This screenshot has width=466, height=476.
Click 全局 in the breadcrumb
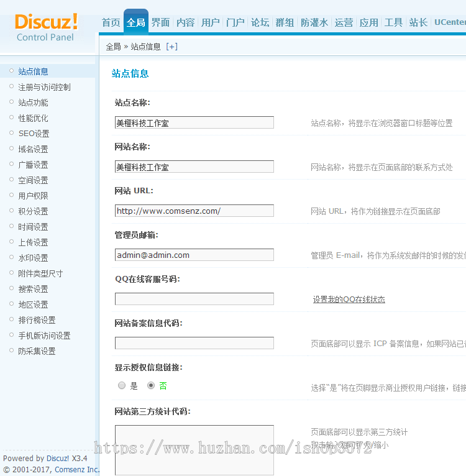113,47
